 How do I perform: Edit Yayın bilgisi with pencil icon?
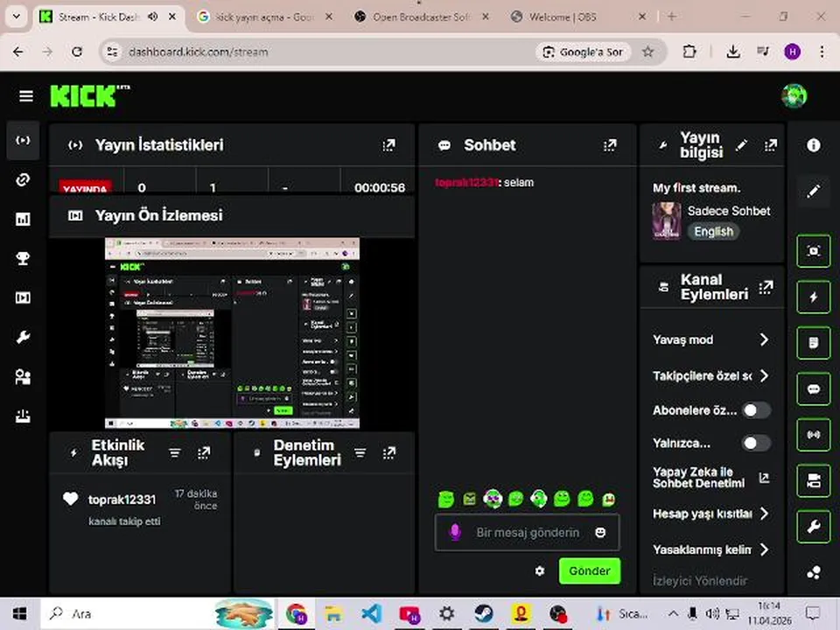pyautogui.click(x=741, y=145)
